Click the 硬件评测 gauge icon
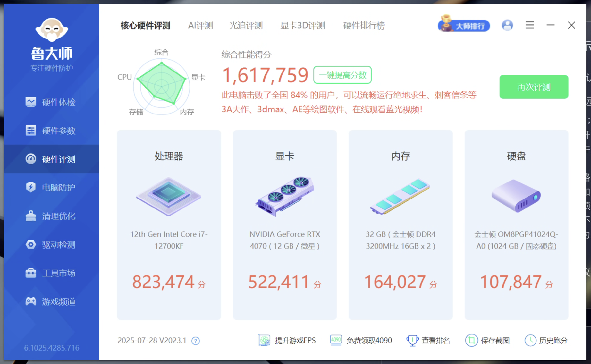 (31, 159)
